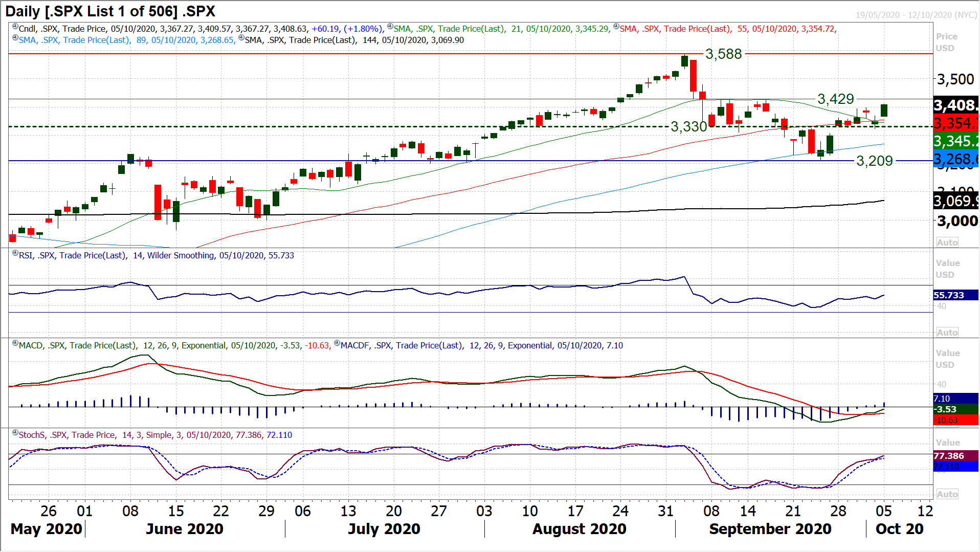Click the RSI indicator legend icon
Screen dimensions: 980x552
tap(15, 253)
